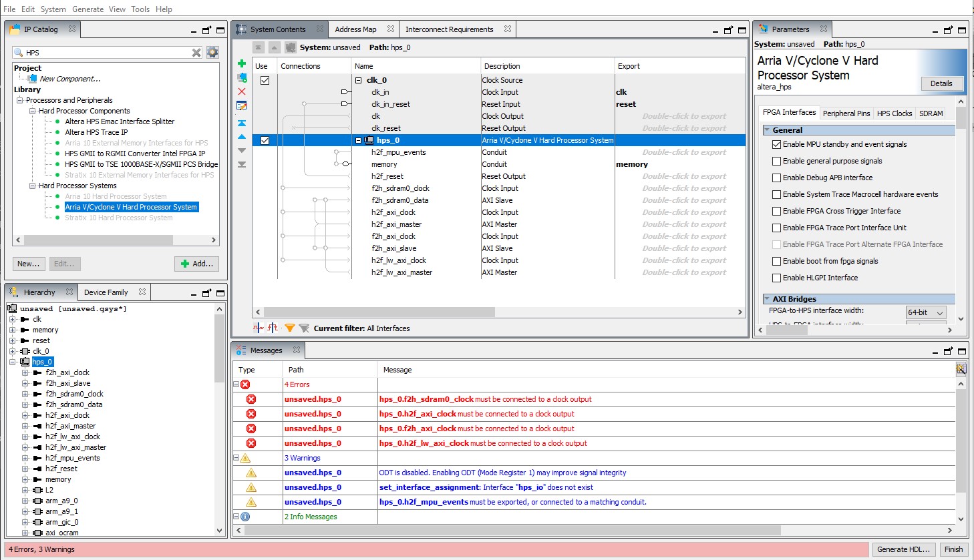
Task: Click the drill-into-subsystem icon before System: unsaved
Action: [291, 47]
